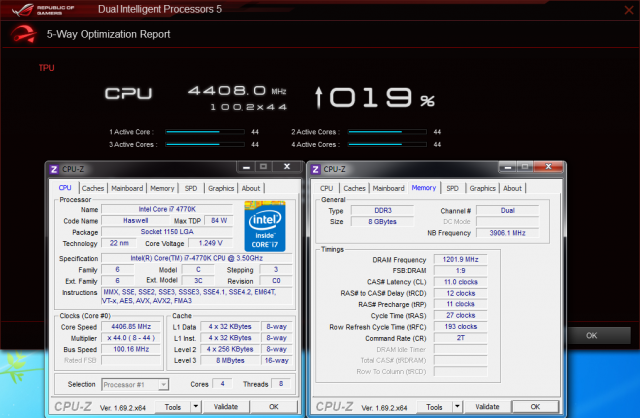Expand the Tools dropdown arrow in right CPU-Z
The height and width of the screenshot is (418, 640).
pyautogui.click(x=458, y=407)
